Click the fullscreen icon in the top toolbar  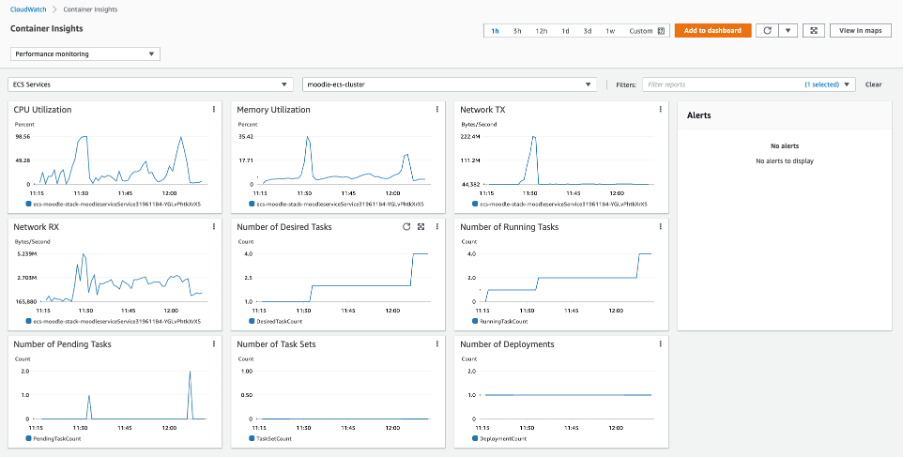click(x=813, y=31)
